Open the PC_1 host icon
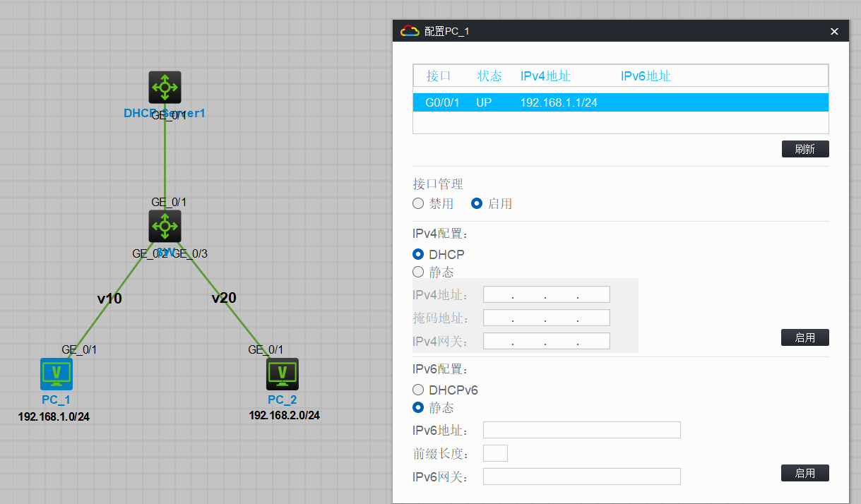 [56, 374]
